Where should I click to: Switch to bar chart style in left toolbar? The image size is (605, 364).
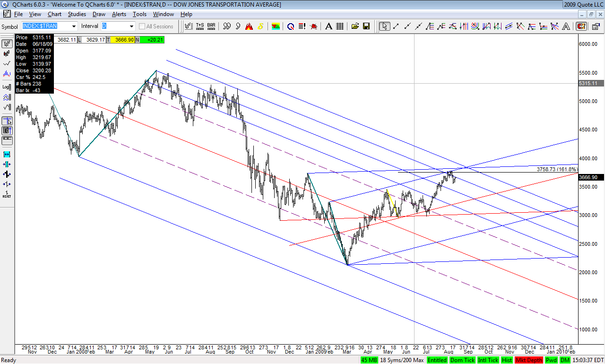[x=7, y=43]
